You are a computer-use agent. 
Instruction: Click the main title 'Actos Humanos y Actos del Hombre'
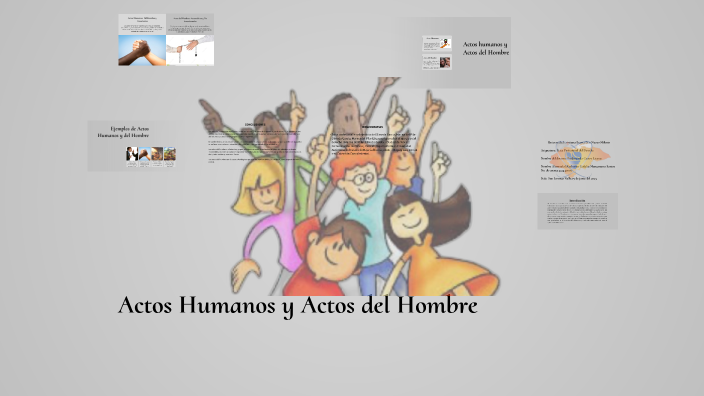tap(298, 306)
